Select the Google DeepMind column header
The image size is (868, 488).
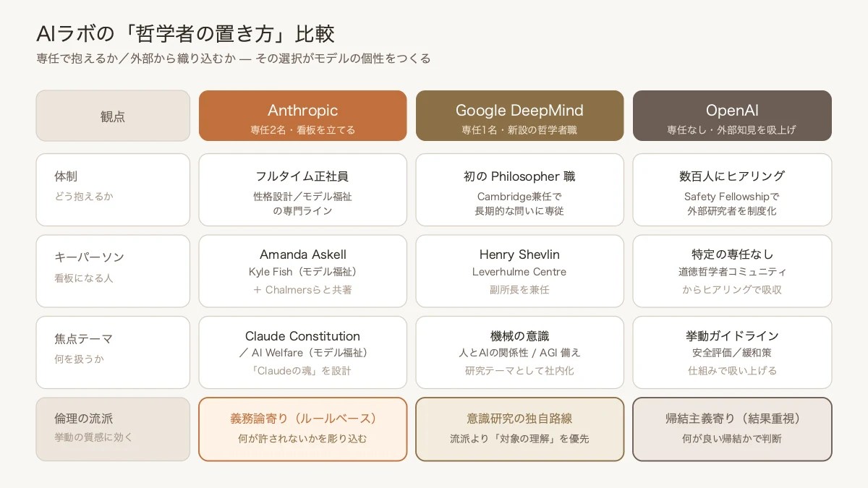[519, 116]
